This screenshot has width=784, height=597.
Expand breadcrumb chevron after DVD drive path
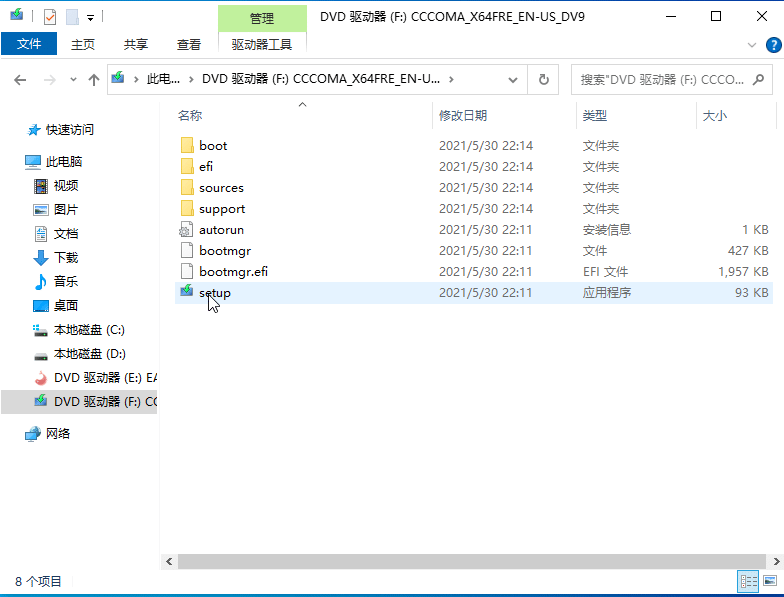[452, 79]
